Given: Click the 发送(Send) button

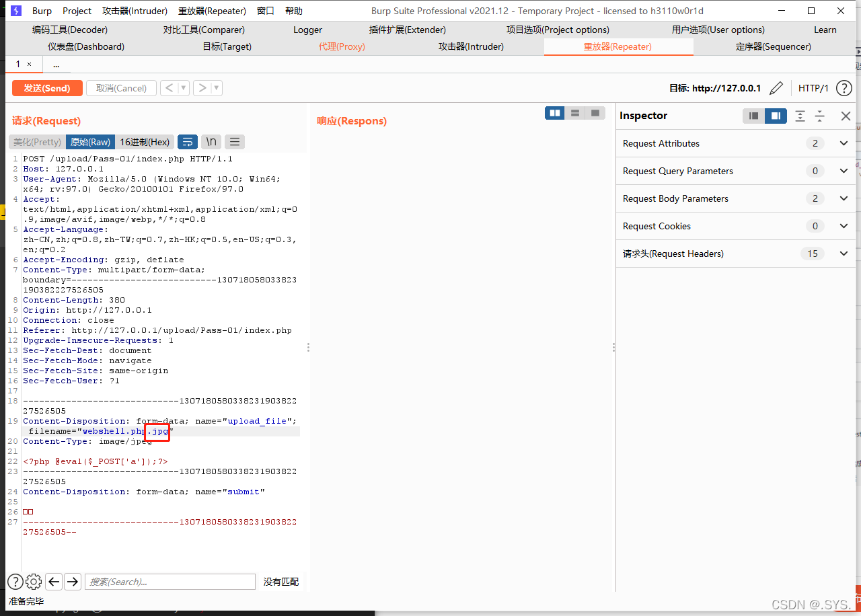Looking at the screenshot, I should 47,88.
